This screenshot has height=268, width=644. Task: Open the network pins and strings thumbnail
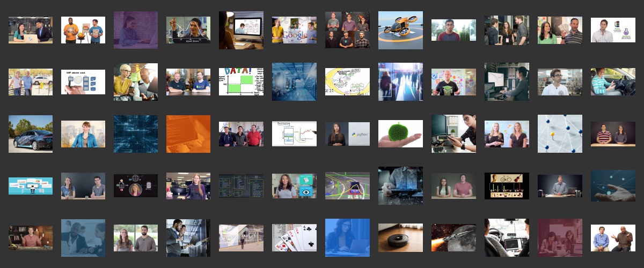[560, 133]
